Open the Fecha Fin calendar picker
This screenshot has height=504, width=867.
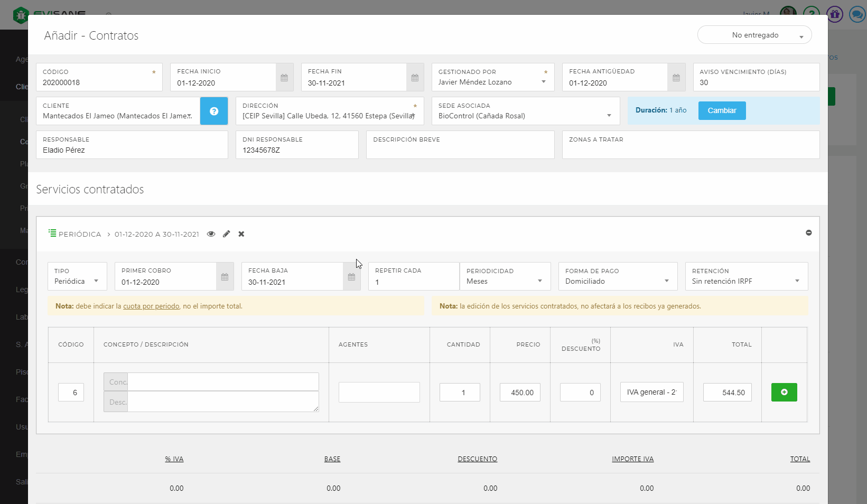[x=415, y=78]
